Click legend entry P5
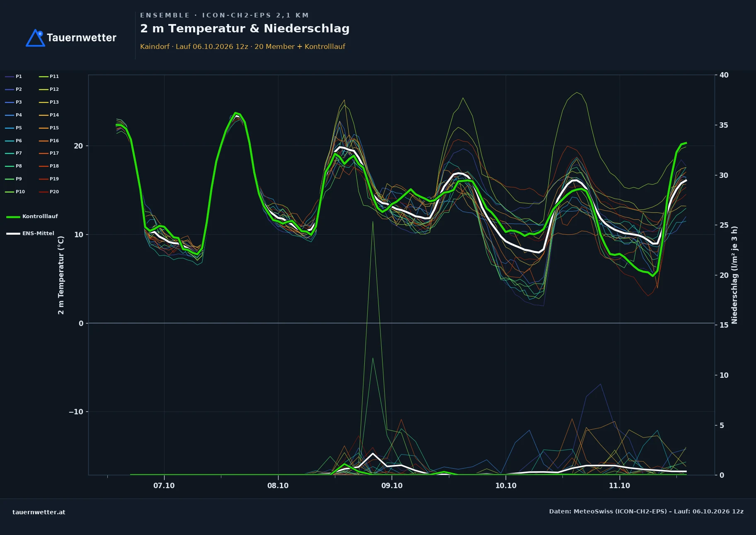The width and height of the screenshot is (756, 535). tap(14, 128)
